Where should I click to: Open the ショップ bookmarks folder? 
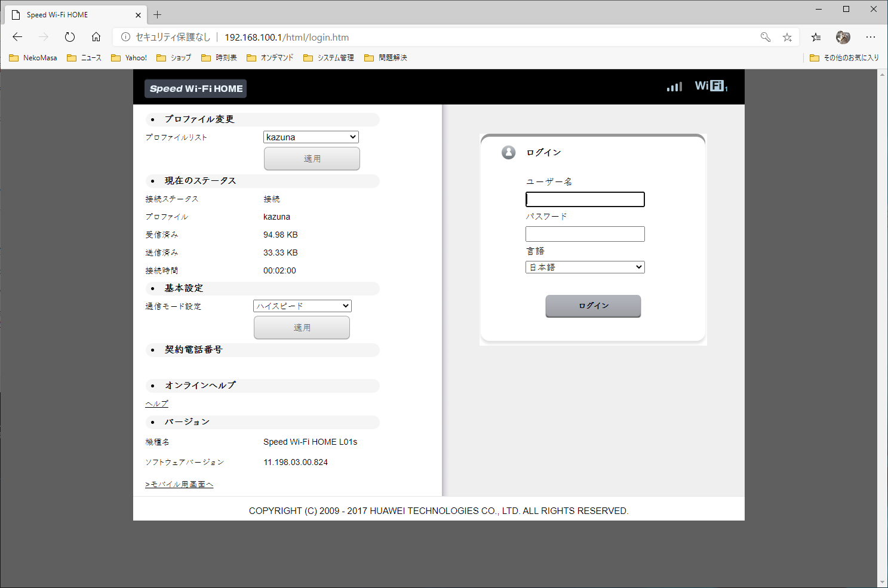(174, 58)
